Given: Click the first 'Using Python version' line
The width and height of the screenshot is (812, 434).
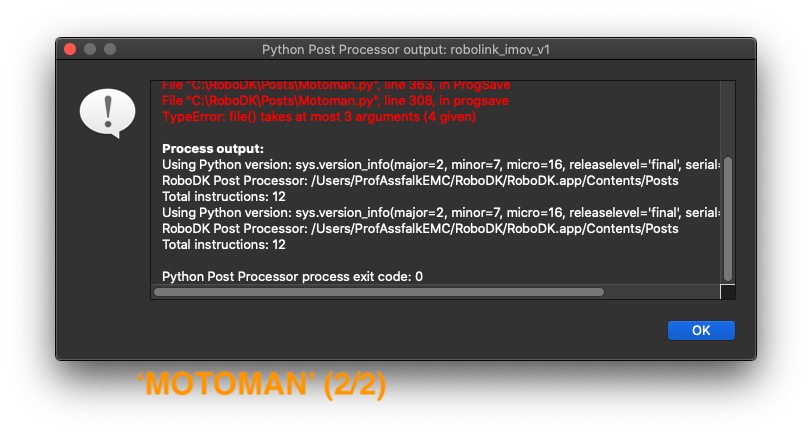Looking at the screenshot, I should click(x=440, y=165).
